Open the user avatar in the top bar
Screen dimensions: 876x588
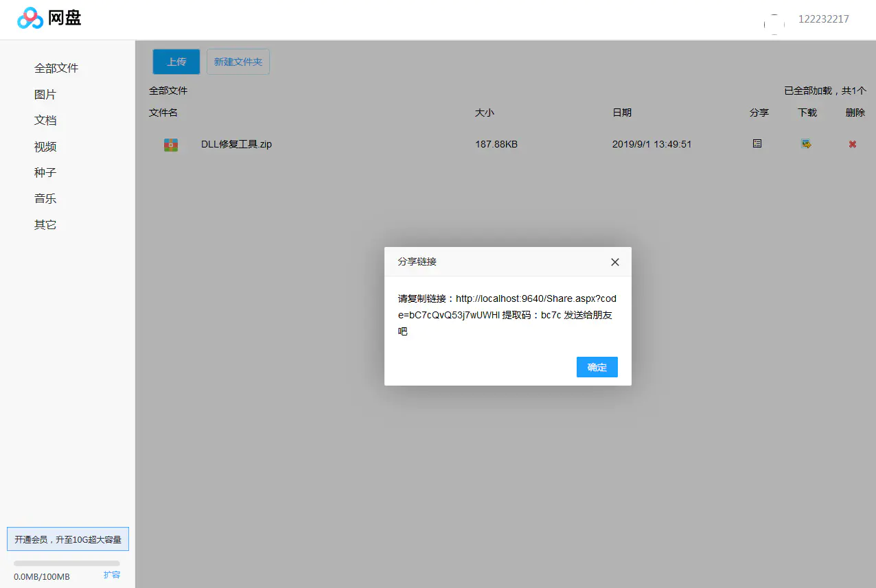point(774,19)
